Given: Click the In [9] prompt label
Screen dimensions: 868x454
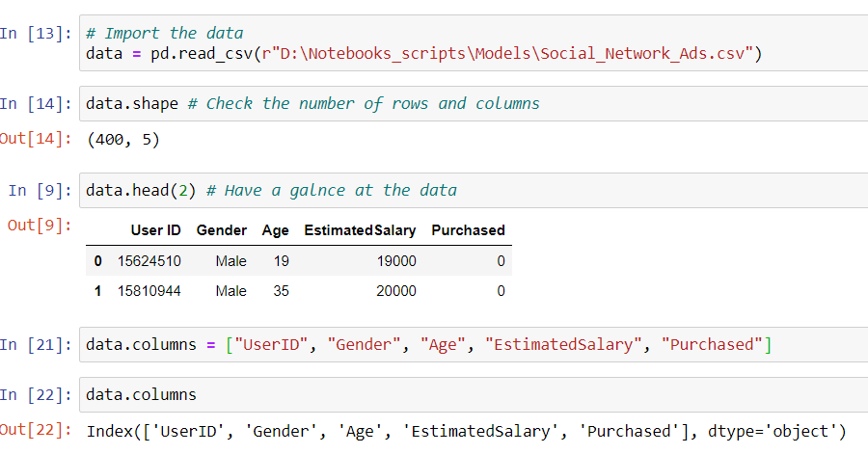Looking at the screenshot, I should (41, 190).
